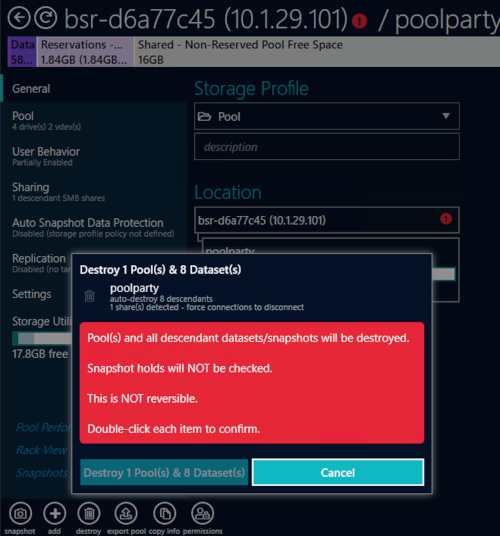Click the description input field
This screenshot has height=536, width=500.
(x=327, y=147)
